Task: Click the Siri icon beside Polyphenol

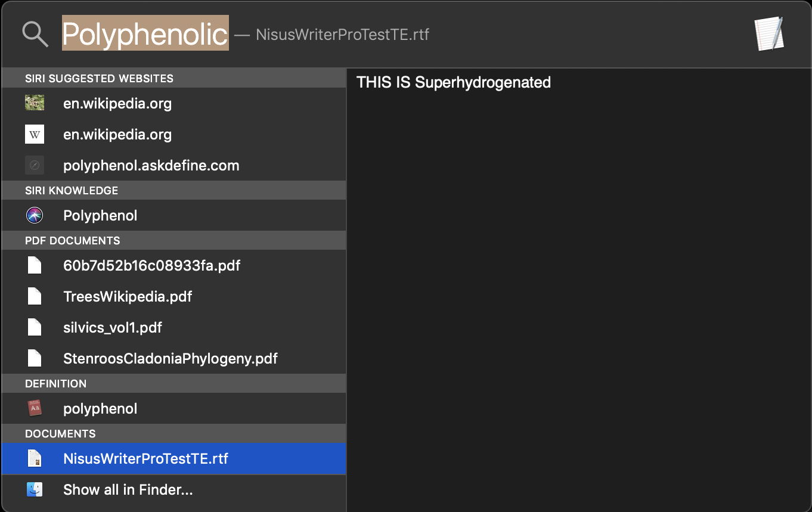Action: pyautogui.click(x=35, y=215)
